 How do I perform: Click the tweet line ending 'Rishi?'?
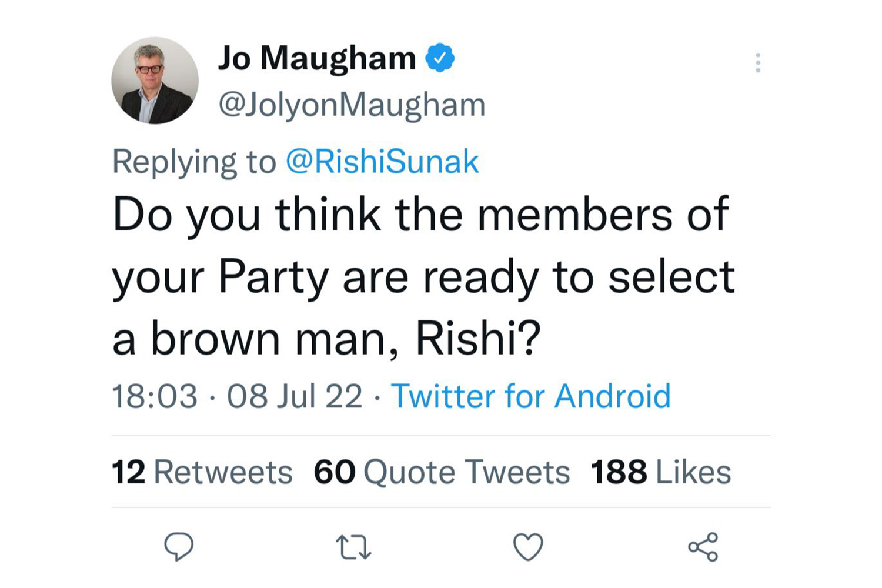326,339
